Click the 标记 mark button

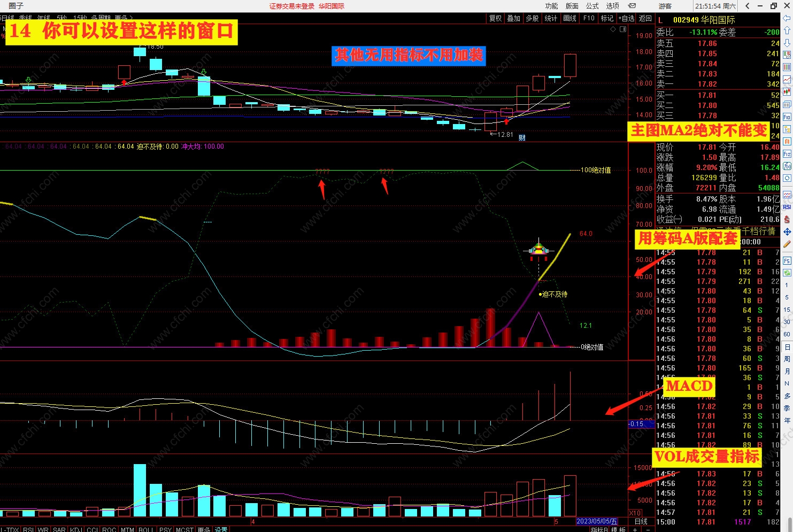[x=607, y=18]
